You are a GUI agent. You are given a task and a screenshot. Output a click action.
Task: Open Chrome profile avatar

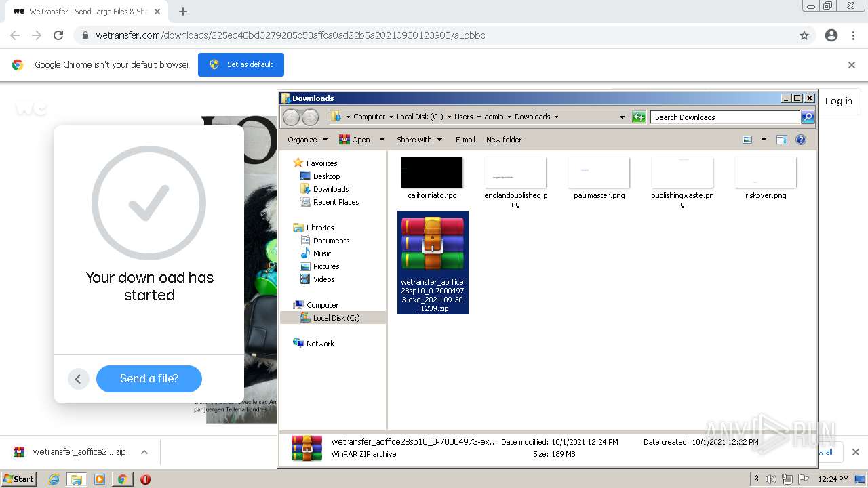click(831, 35)
